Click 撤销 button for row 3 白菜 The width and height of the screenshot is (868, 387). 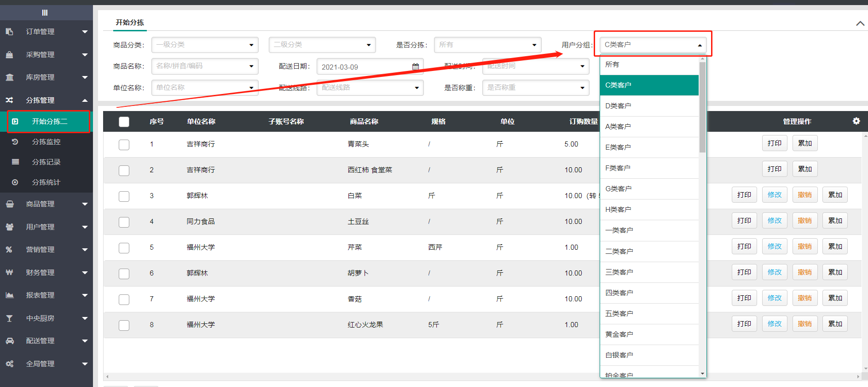[804, 195]
